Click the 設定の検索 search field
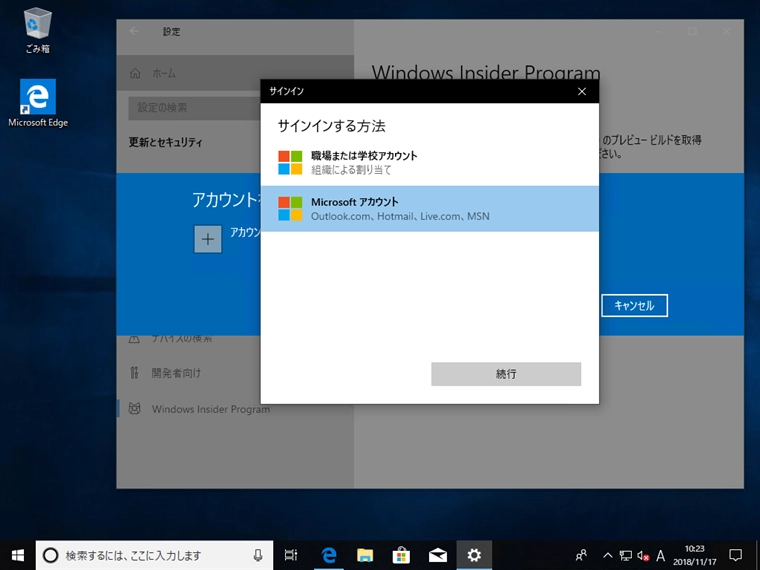Viewport: 760px width, 570px height. point(194,108)
